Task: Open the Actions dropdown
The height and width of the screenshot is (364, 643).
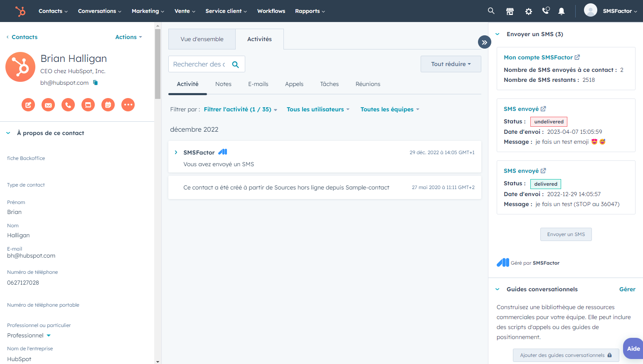Action: (x=129, y=37)
